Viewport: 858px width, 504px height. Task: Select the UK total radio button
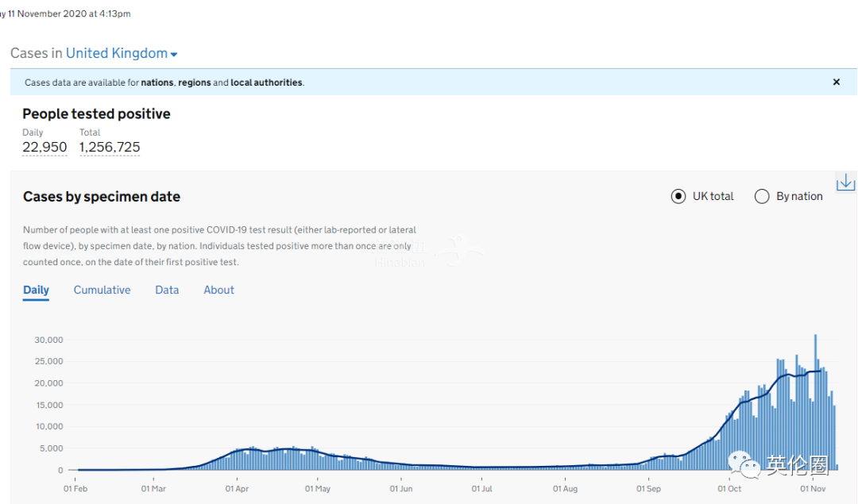[678, 196]
